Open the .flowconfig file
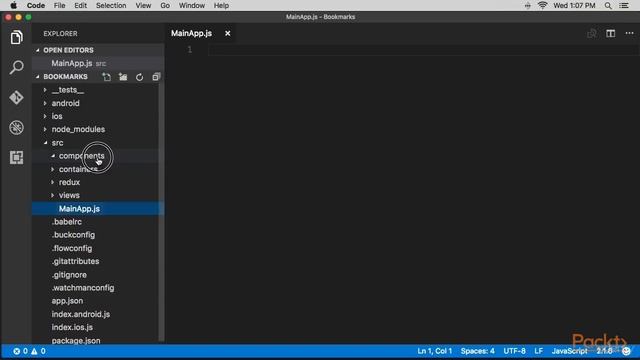Viewport: 640px width, 360px height. click(x=72, y=248)
